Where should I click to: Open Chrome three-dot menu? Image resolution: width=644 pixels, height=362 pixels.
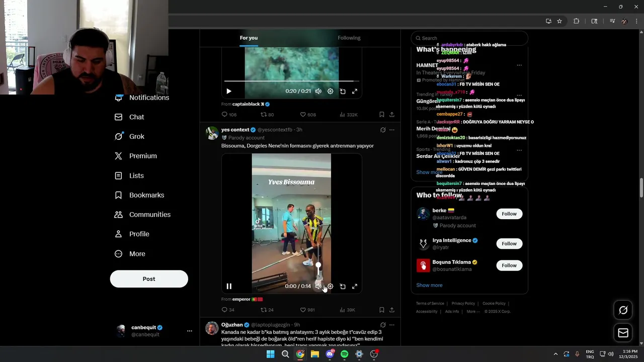[637, 21]
